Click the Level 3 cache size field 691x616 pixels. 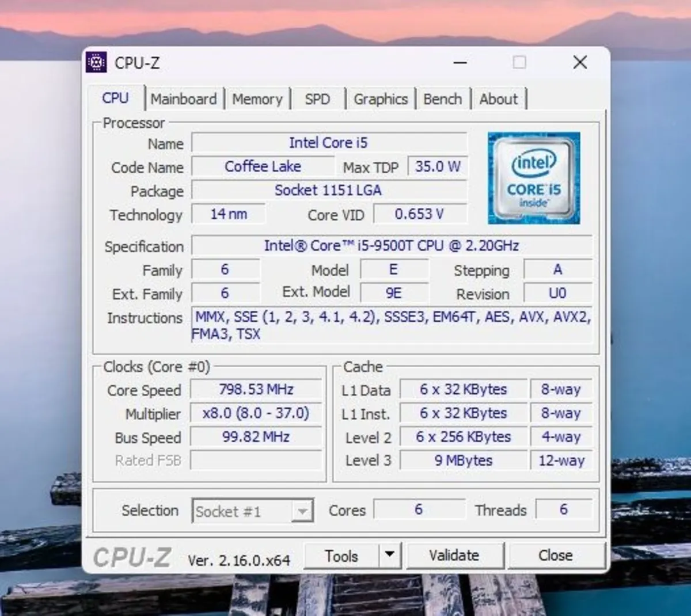coord(464,460)
